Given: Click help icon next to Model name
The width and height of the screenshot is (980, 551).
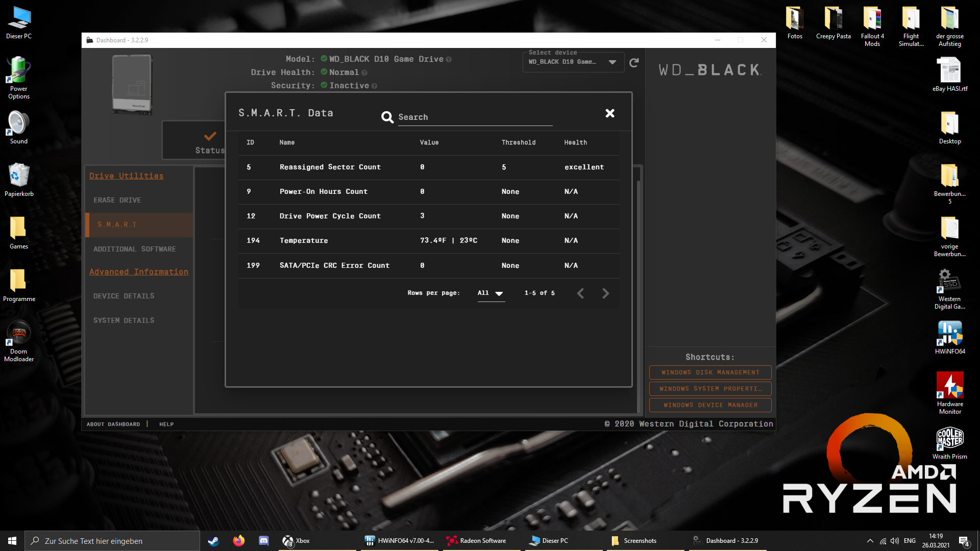Looking at the screenshot, I should 449,60.
